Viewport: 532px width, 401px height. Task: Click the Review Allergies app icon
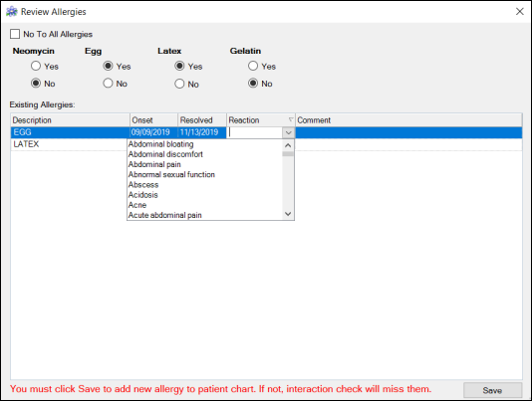click(x=12, y=12)
